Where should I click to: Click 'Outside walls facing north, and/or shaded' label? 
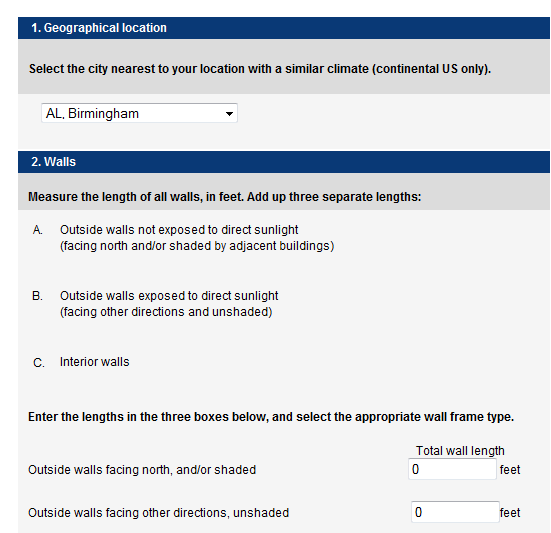point(142,470)
